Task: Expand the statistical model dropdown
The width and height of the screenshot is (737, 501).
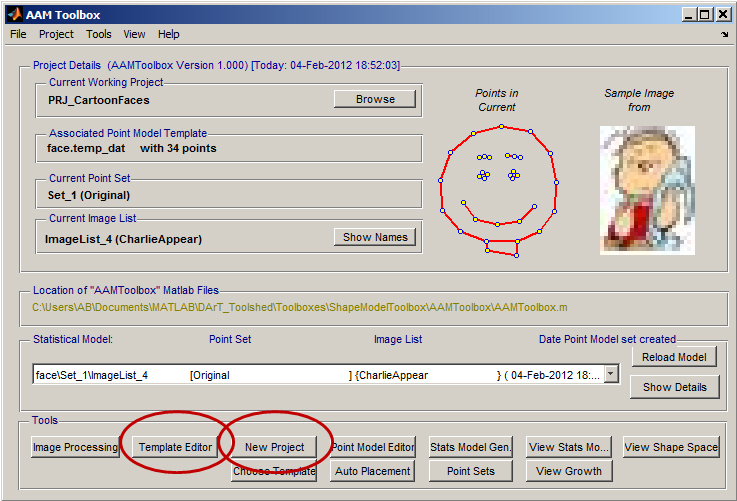Action: click(x=612, y=375)
